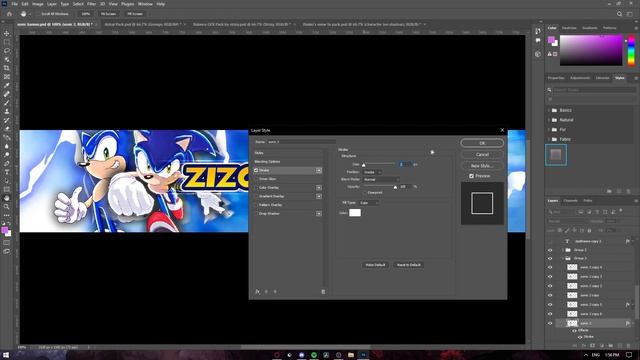Open the Blend Mode dropdown
The height and width of the screenshot is (360, 640).
point(381,180)
